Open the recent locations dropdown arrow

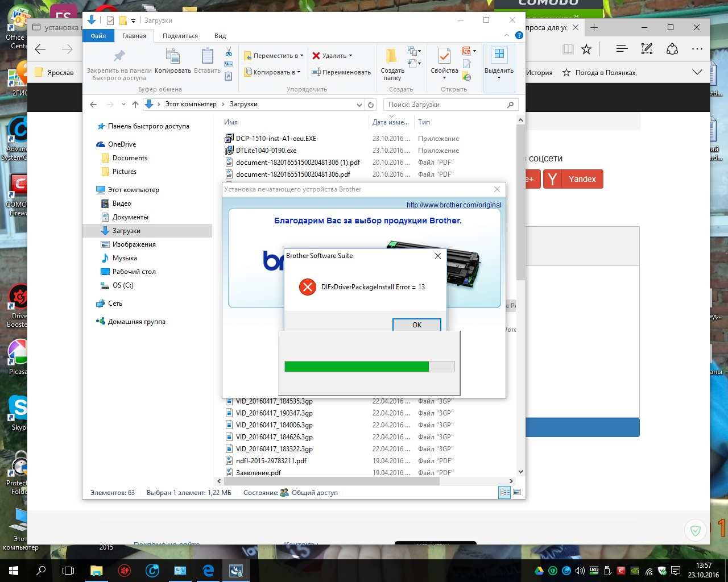[123, 105]
